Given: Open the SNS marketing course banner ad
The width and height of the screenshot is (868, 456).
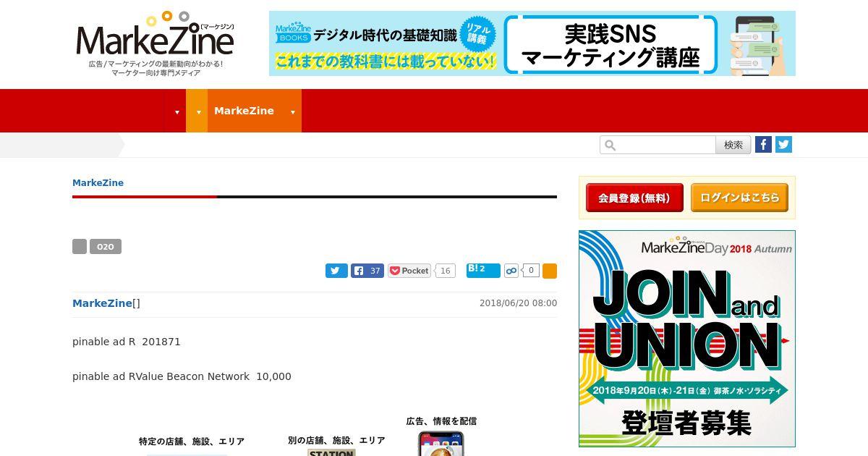Looking at the screenshot, I should point(532,43).
